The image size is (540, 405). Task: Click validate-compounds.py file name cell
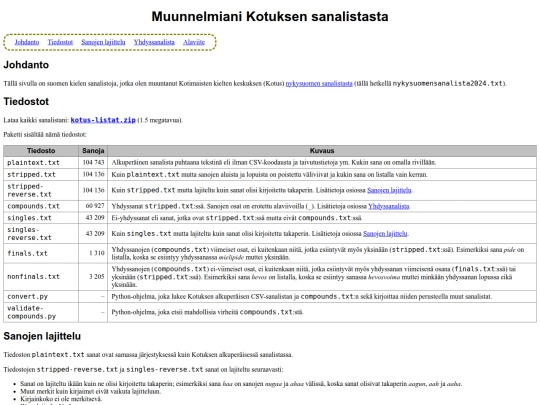coord(41,312)
